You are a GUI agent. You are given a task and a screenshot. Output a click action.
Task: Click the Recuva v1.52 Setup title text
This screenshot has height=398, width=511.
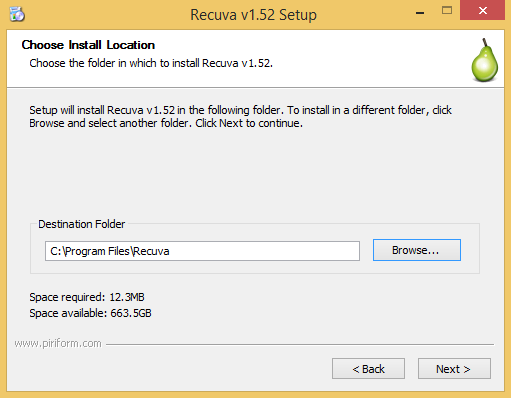click(x=253, y=15)
